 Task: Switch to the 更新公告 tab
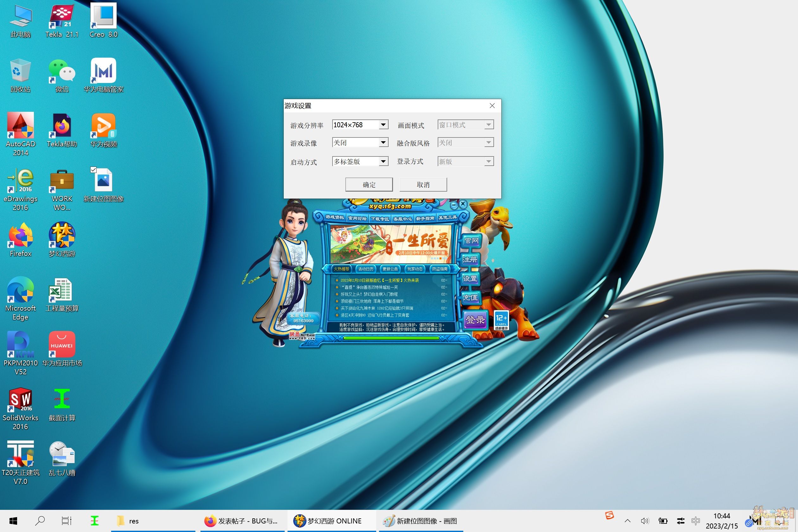tap(390, 269)
